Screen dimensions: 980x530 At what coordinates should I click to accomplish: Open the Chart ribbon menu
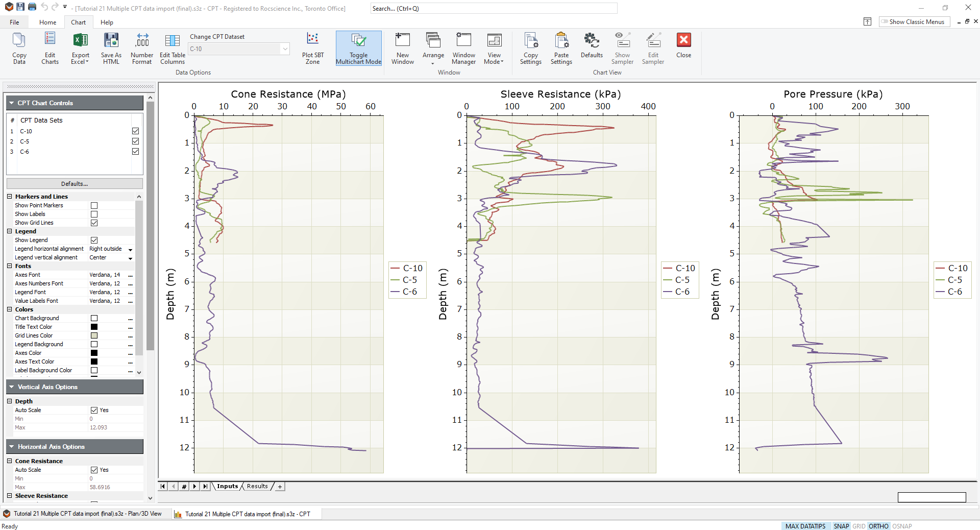point(78,22)
